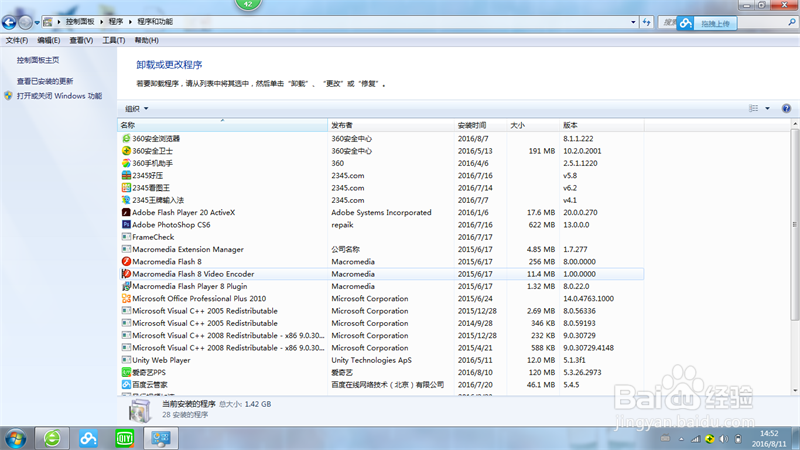Click the Unity Web Player icon
The image size is (800, 450).
click(126, 360)
